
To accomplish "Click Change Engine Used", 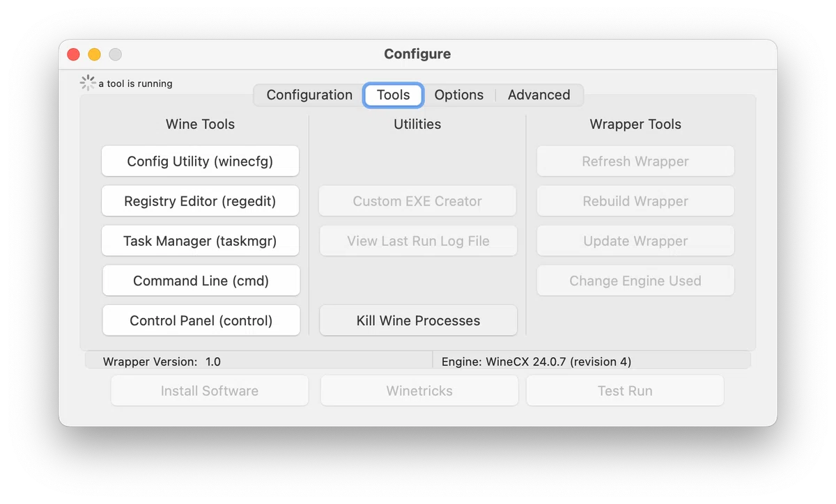I will click(x=635, y=281).
